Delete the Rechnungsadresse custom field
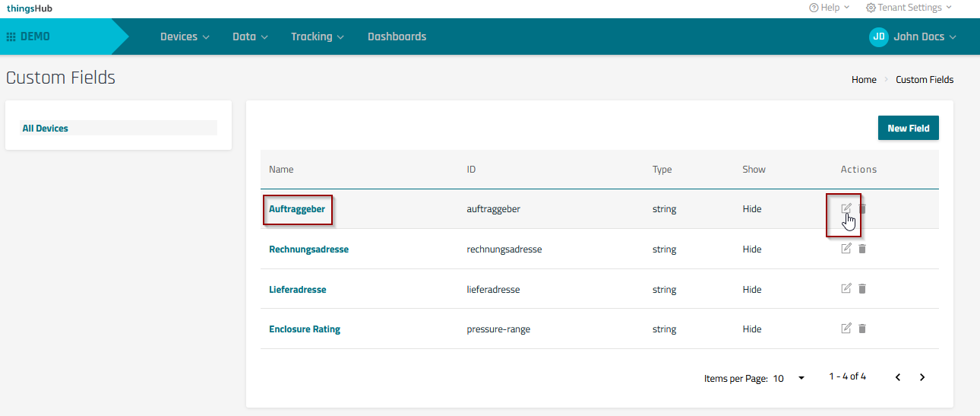 [862, 249]
